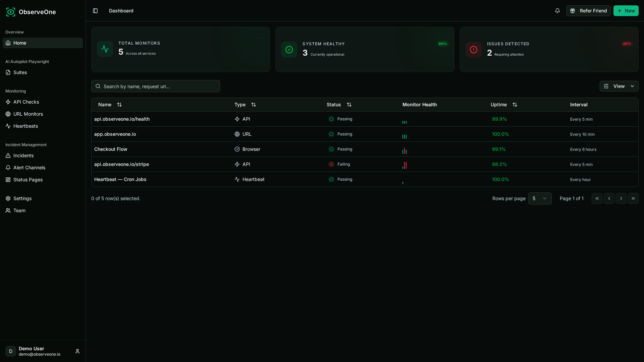Go to the previous page
644x362 pixels.
[x=609, y=198]
